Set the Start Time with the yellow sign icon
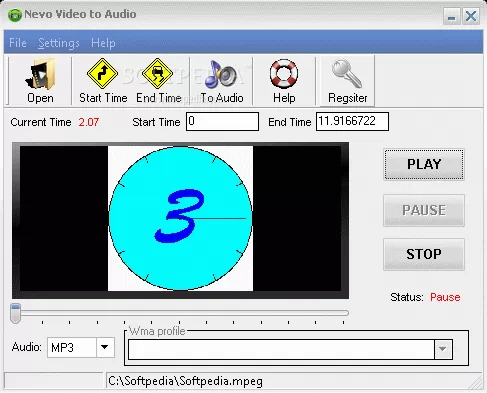Screen dimensions: 487x393 click(x=103, y=81)
